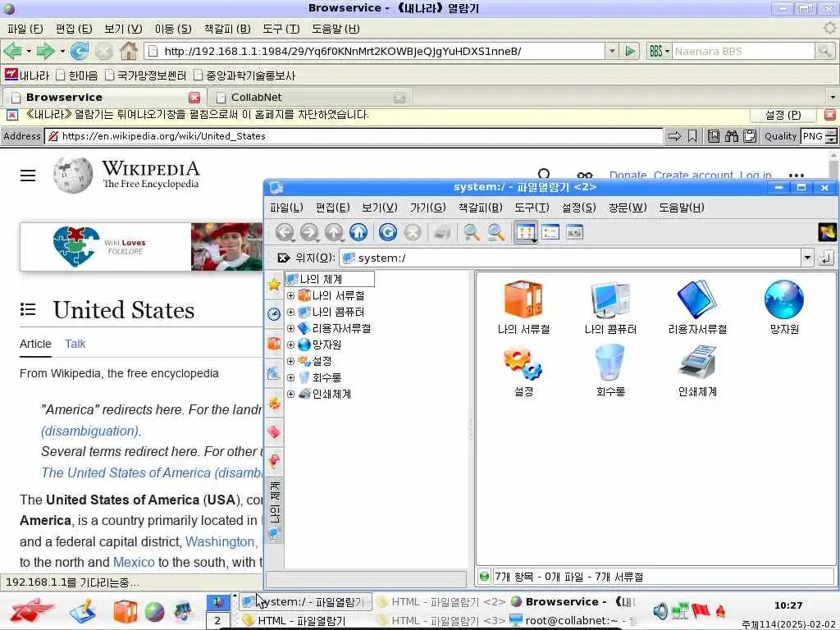Expand 나의 서류철 tree node
Screen dimensions: 840x630
pos(290,295)
